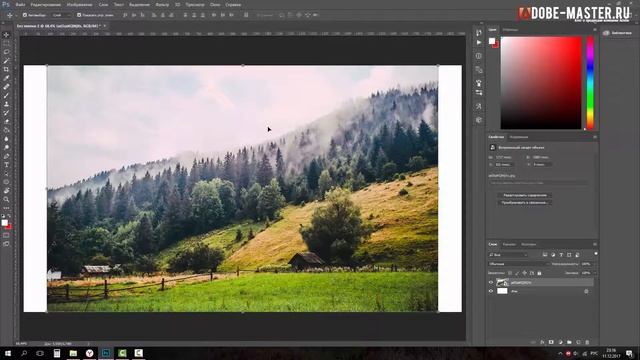Toggle Quick Mask mode icon

[x=6, y=236]
